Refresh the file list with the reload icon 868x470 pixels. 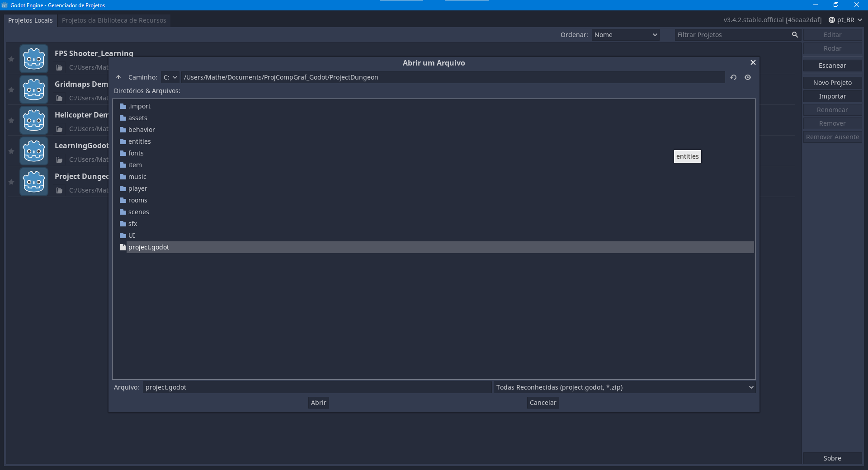tap(733, 77)
